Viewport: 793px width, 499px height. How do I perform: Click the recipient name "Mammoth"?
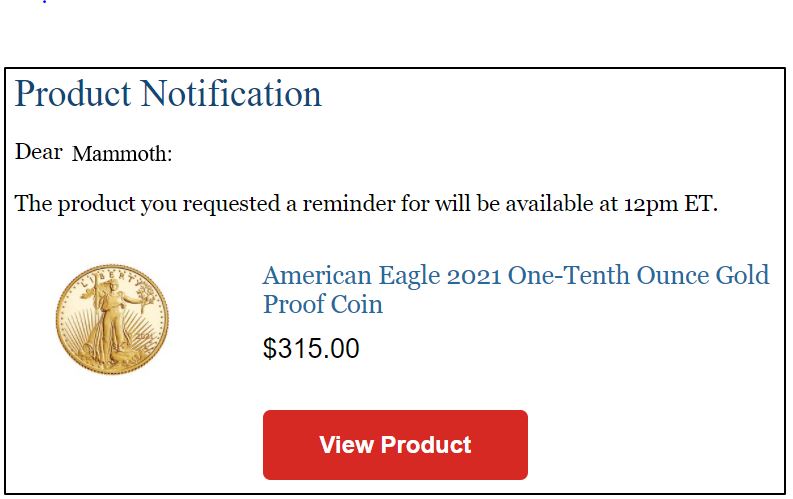(x=122, y=154)
